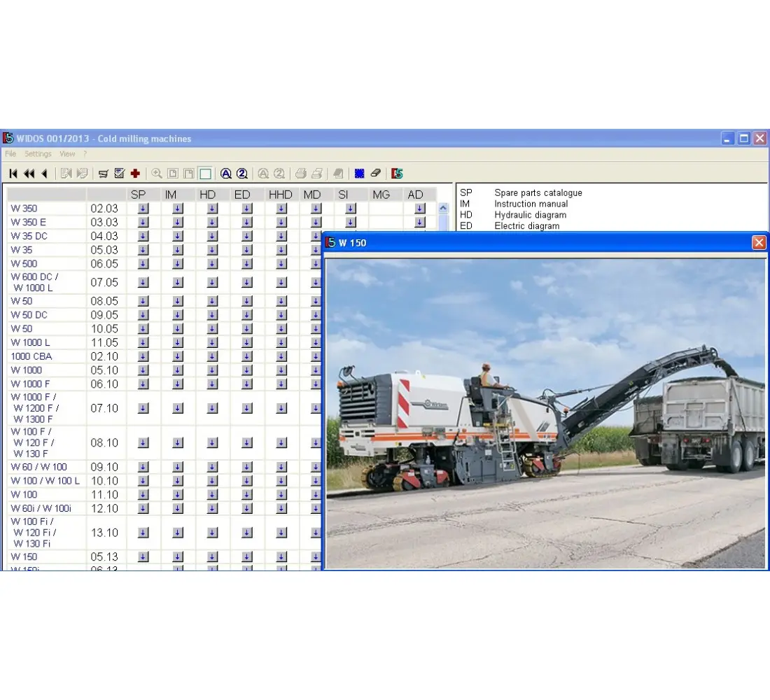This screenshot has width=770, height=700.
Task: Click the red cross toolbar icon
Action: (136, 174)
